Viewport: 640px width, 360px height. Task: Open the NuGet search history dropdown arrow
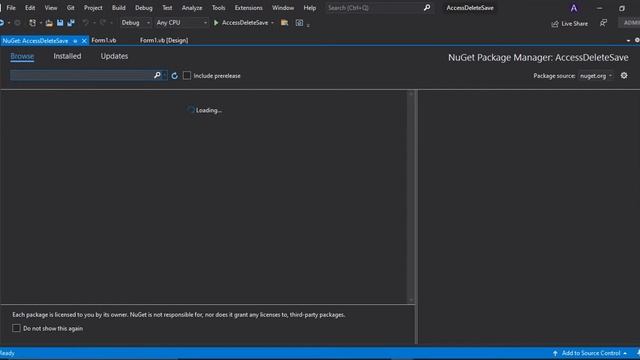164,76
